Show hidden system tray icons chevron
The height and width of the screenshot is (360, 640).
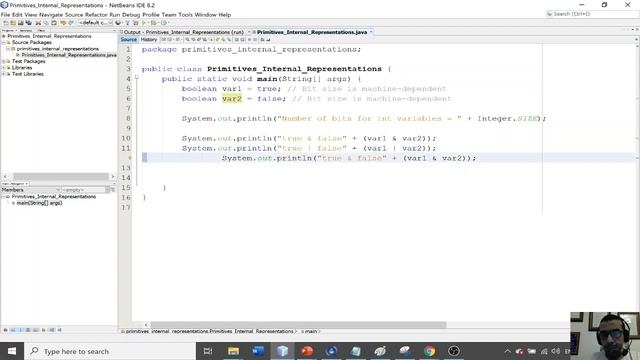[x=507, y=351]
